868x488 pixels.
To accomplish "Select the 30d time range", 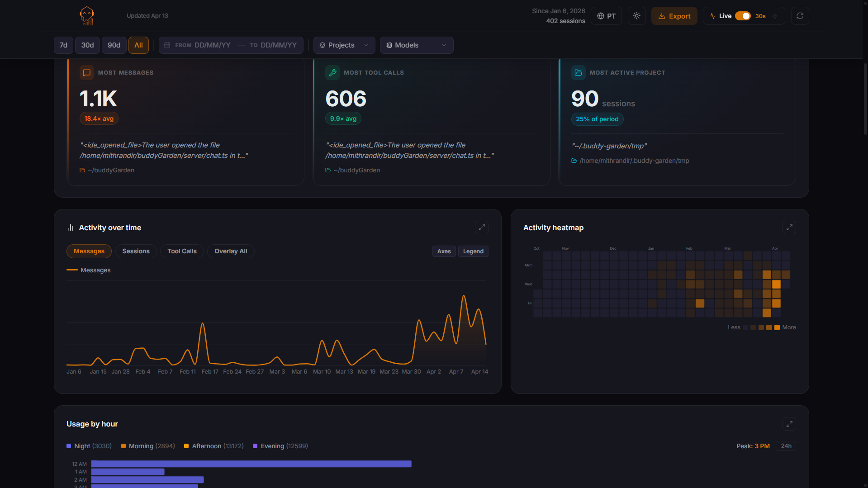I will [87, 45].
